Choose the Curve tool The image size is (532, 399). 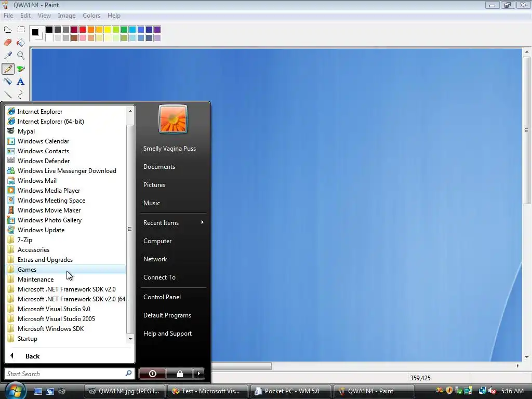tap(21, 95)
